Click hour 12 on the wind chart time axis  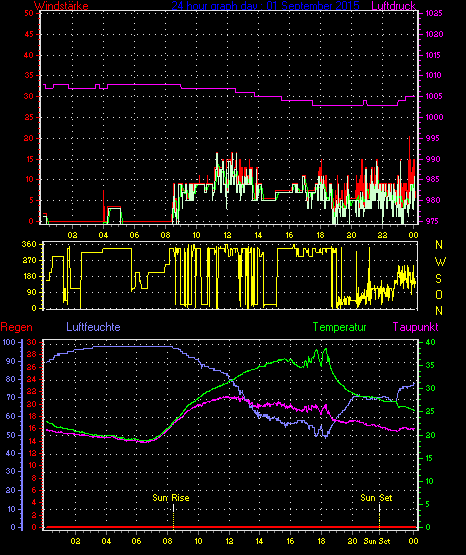pyautogui.click(x=227, y=235)
